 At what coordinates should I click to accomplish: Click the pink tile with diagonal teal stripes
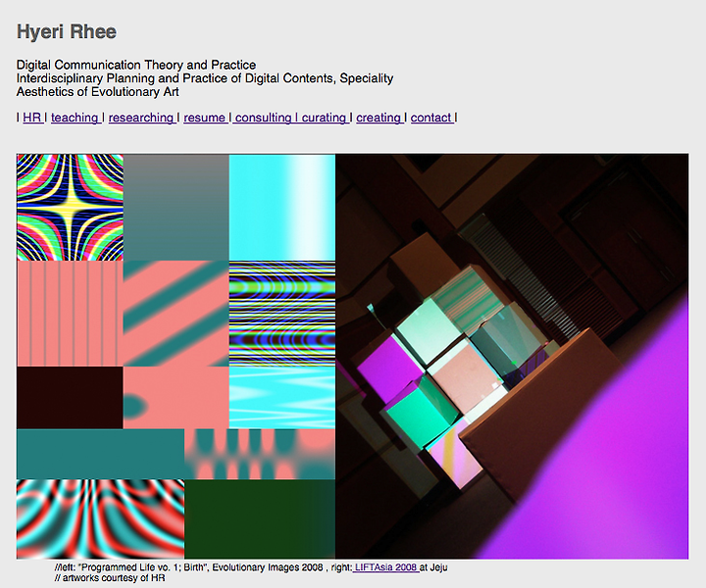pyautogui.click(x=176, y=314)
